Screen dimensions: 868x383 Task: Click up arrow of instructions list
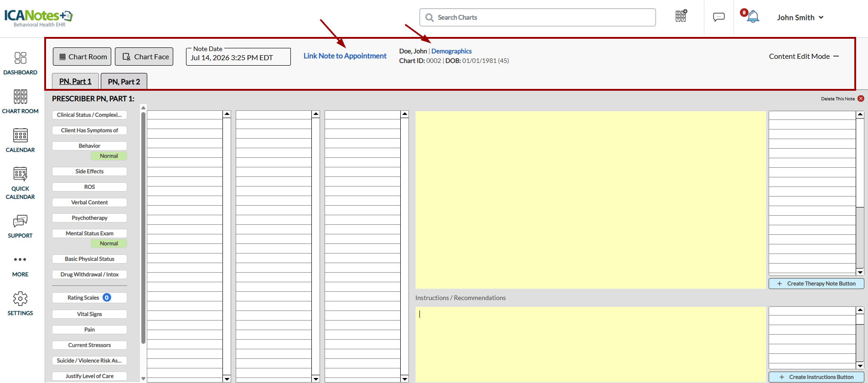coord(860,310)
